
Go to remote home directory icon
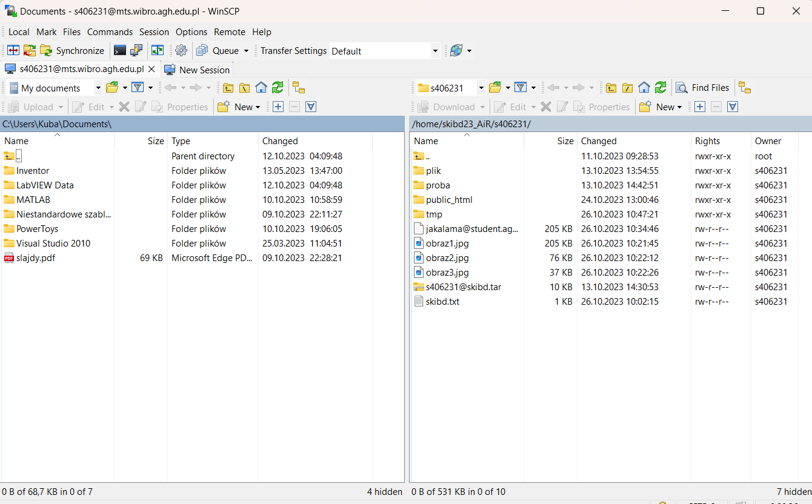click(x=644, y=88)
